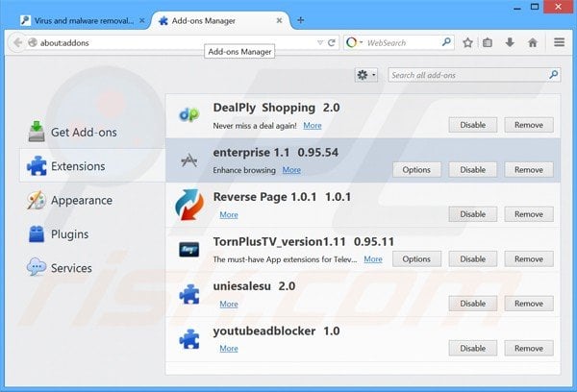
Task: Select the Extensions category
Action: (92, 166)
